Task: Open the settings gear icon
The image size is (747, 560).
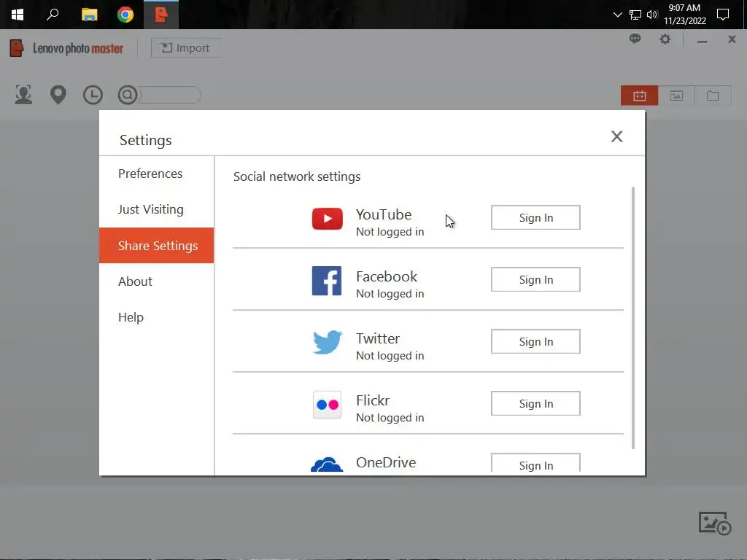Action: tap(665, 39)
